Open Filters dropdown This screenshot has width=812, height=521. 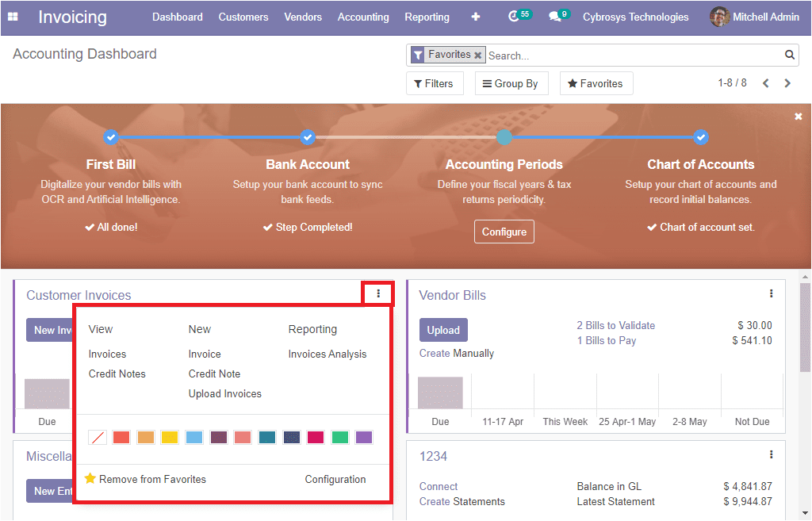pos(434,83)
